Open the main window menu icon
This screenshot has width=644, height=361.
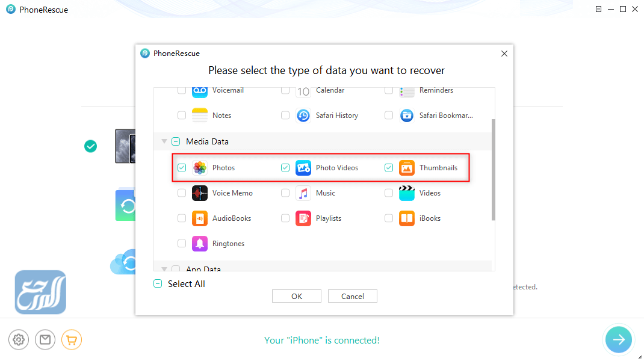pyautogui.click(x=598, y=9)
